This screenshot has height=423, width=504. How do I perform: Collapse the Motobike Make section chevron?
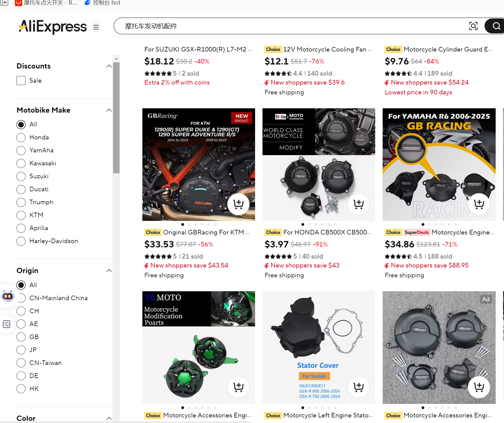(109, 110)
